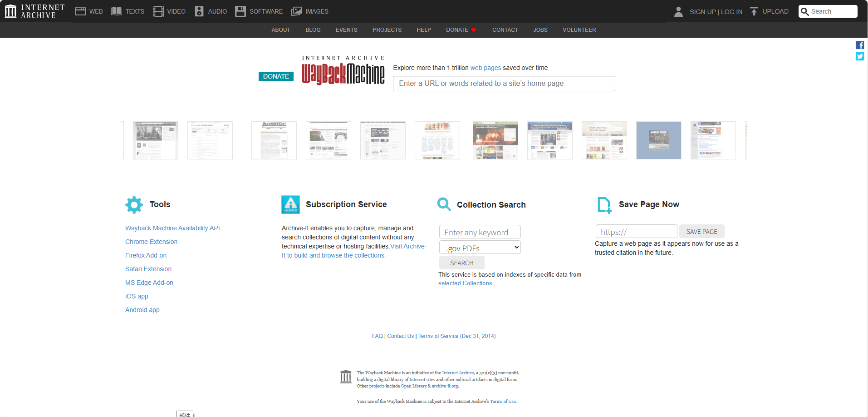868x417 pixels.
Task: Focus the https:// Save Page field
Action: pyautogui.click(x=637, y=232)
